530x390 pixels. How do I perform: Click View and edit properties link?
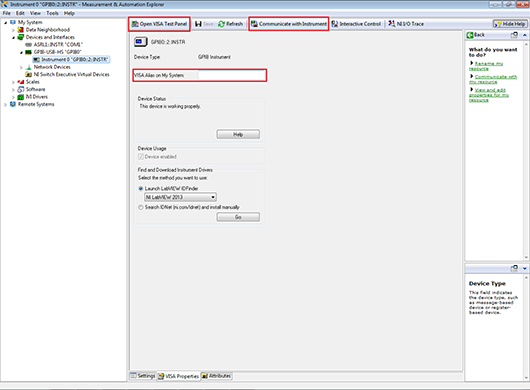489,95
